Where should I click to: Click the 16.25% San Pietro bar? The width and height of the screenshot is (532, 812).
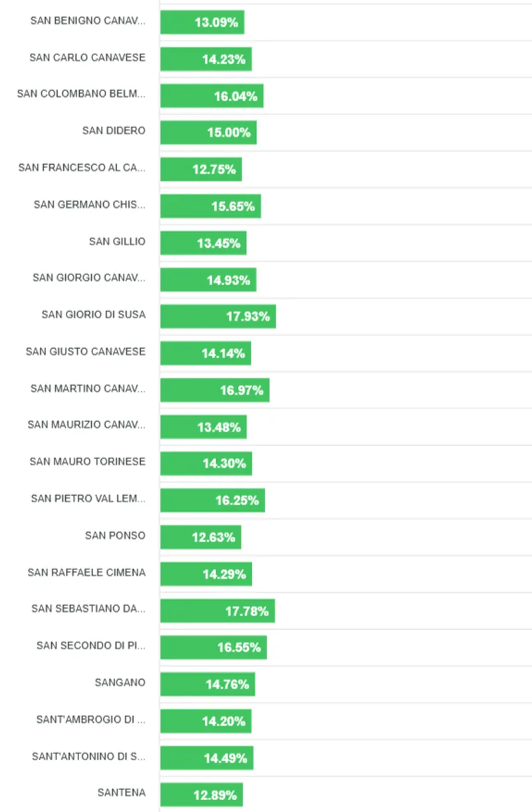point(212,500)
